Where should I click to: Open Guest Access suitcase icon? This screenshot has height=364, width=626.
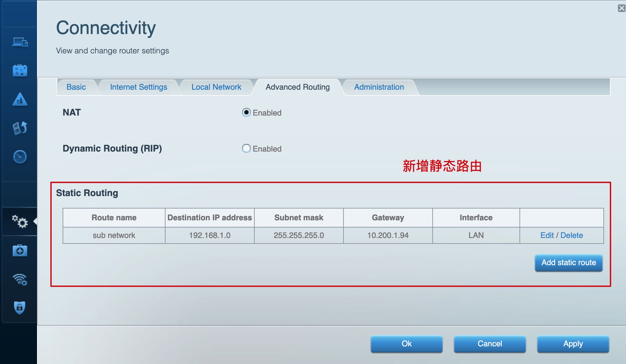pyautogui.click(x=20, y=71)
